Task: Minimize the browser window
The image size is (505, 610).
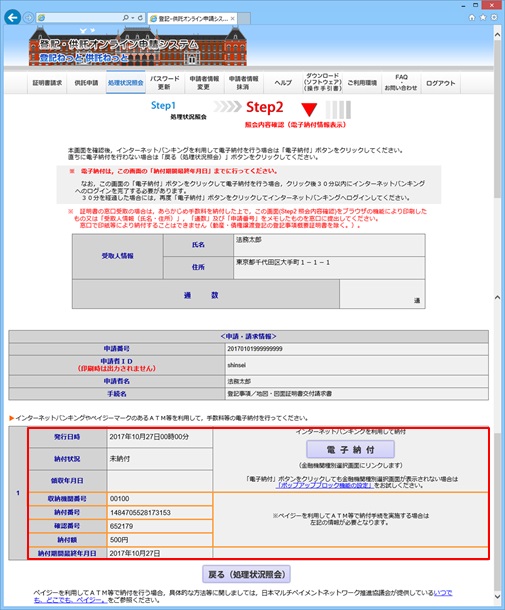Action: [463, 6]
